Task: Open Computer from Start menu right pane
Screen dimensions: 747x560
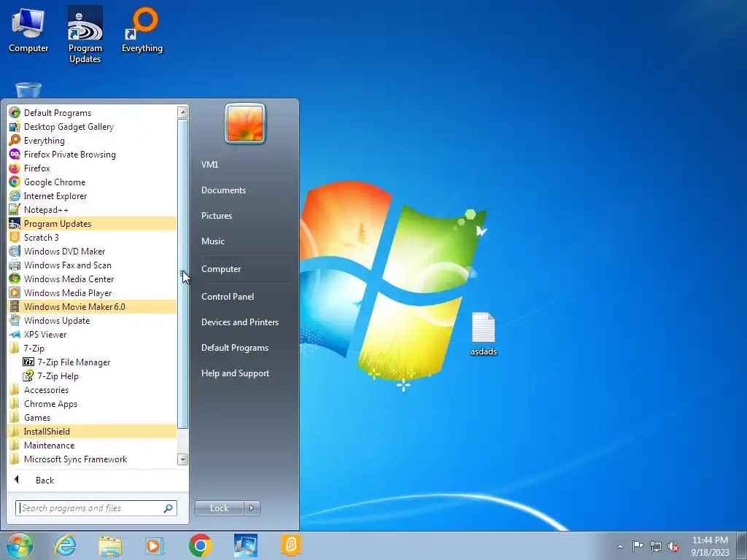Action: (245, 268)
